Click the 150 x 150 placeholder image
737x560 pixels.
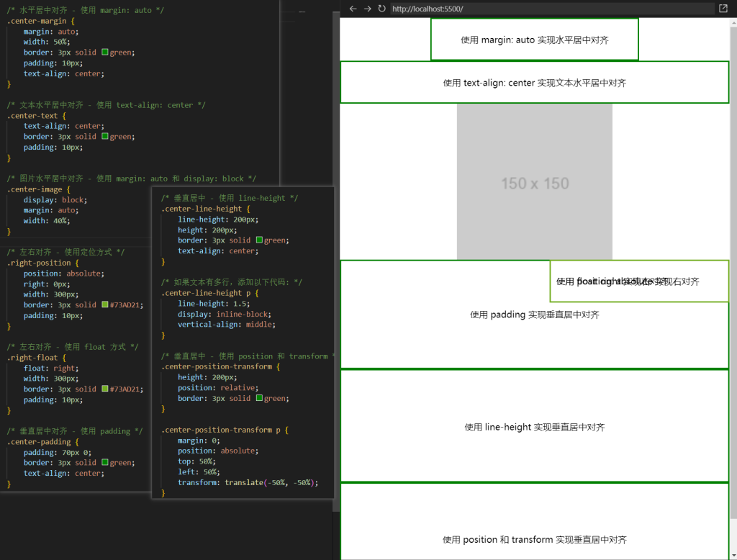534,182
